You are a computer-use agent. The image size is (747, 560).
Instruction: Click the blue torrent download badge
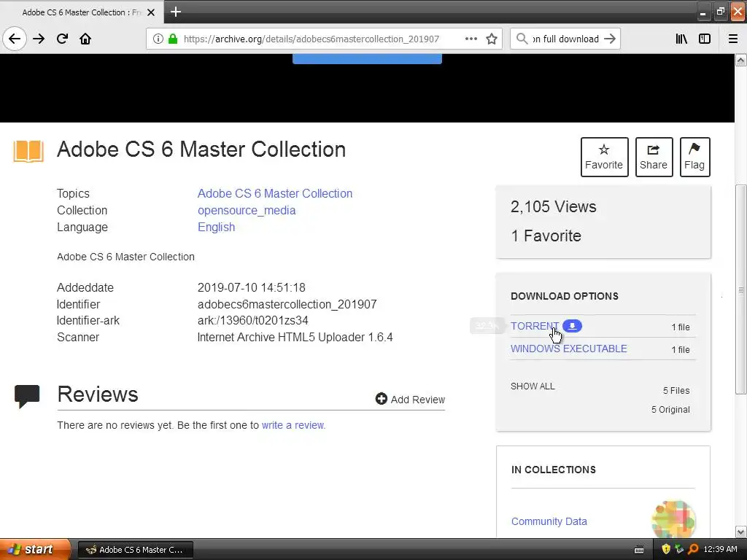pyautogui.click(x=572, y=326)
